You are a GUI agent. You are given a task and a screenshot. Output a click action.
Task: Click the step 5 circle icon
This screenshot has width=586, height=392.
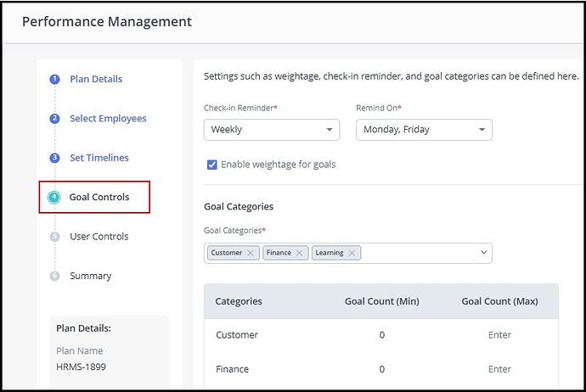click(x=54, y=237)
